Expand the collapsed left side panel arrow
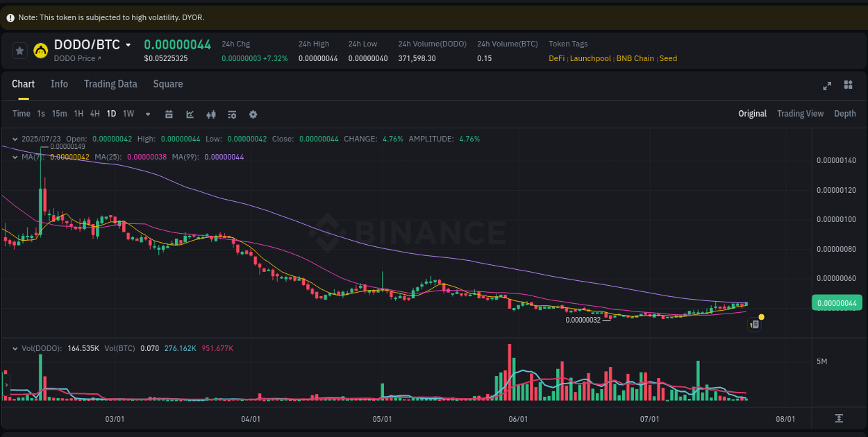Viewport: 868px width, 437px height. [x=5, y=384]
